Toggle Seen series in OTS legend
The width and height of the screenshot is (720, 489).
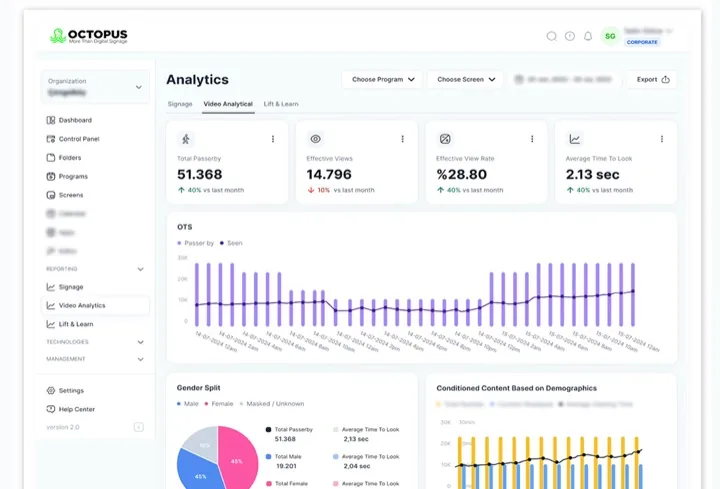tap(231, 243)
